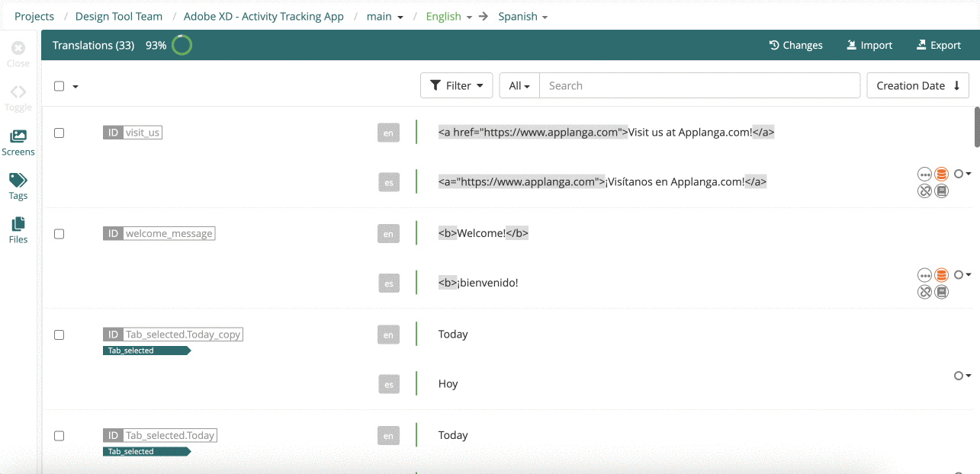The width and height of the screenshot is (980, 474).
Task: Go to Design Tool Team breadcrumb
Action: point(119,16)
